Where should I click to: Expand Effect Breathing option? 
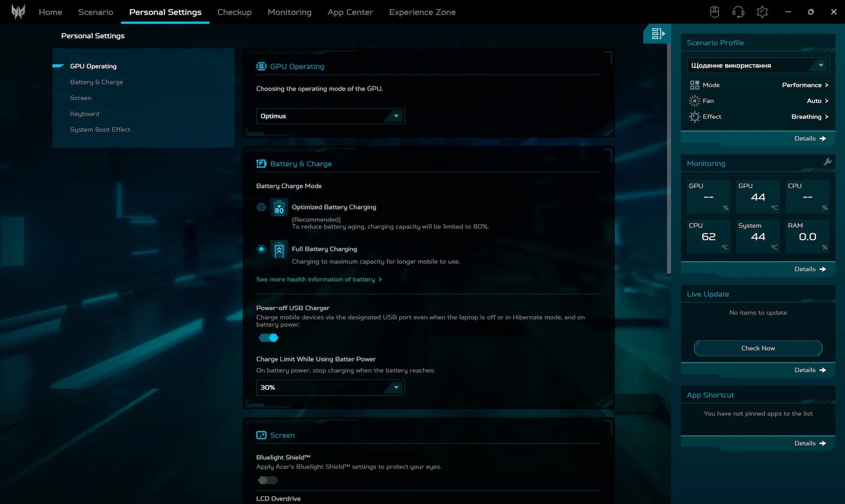click(x=810, y=117)
